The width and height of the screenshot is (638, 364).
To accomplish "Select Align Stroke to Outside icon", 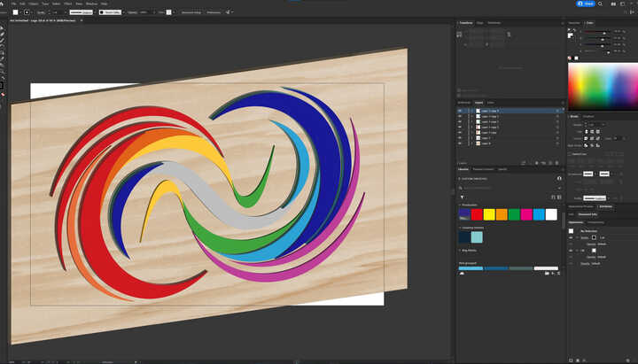I will [x=598, y=145].
